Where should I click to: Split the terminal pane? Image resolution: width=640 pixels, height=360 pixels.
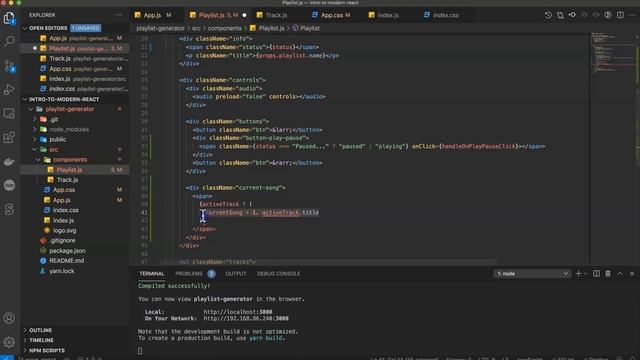pos(596,273)
